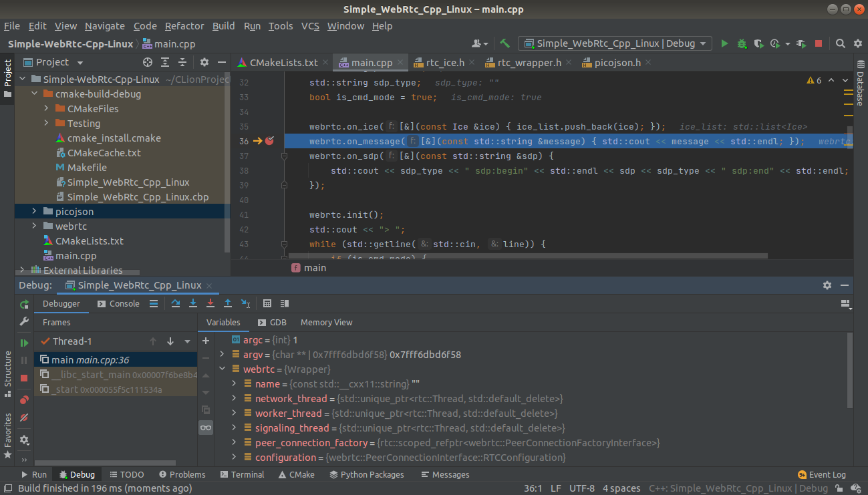
Task: Collapse cmake-build-debug folder
Action: pyautogui.click(x=34, y=94)
